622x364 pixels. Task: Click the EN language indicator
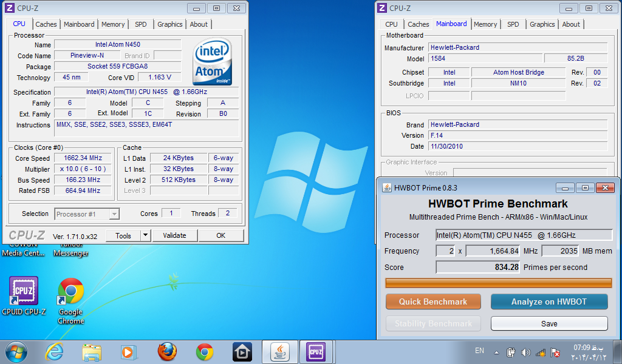coord(479,351)
